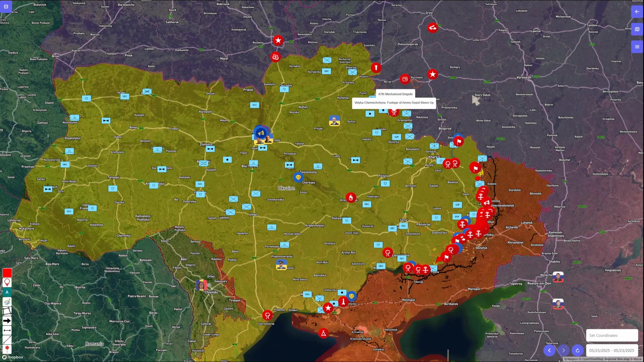Viewport: 644px width, 362px height.
Task: Open the paint drawing tool
Action: pyautogui.click(x=7, y=301)
